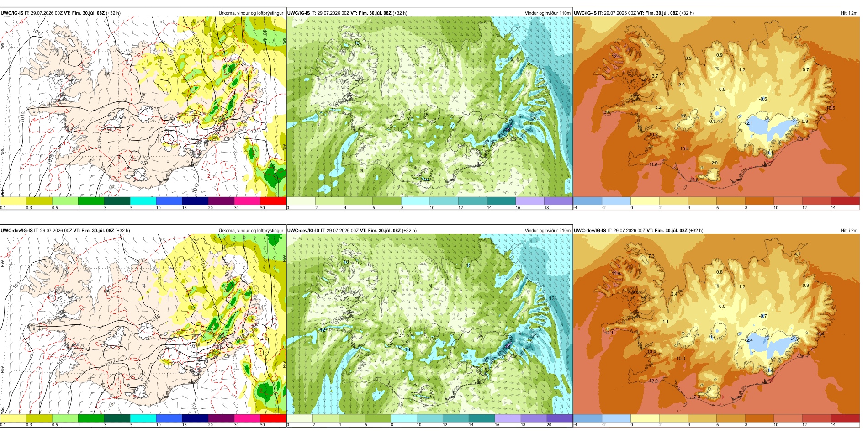Open the UWC/IG-IS precipitation and pressure map
The image size is (868, 434).
[143, 107]
